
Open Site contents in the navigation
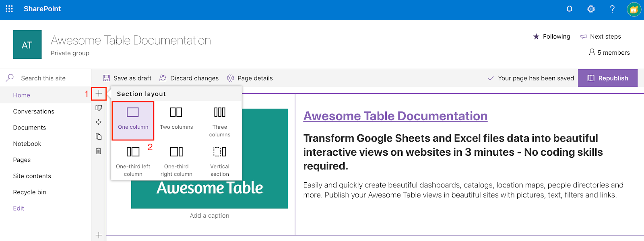tap(32, 176)
